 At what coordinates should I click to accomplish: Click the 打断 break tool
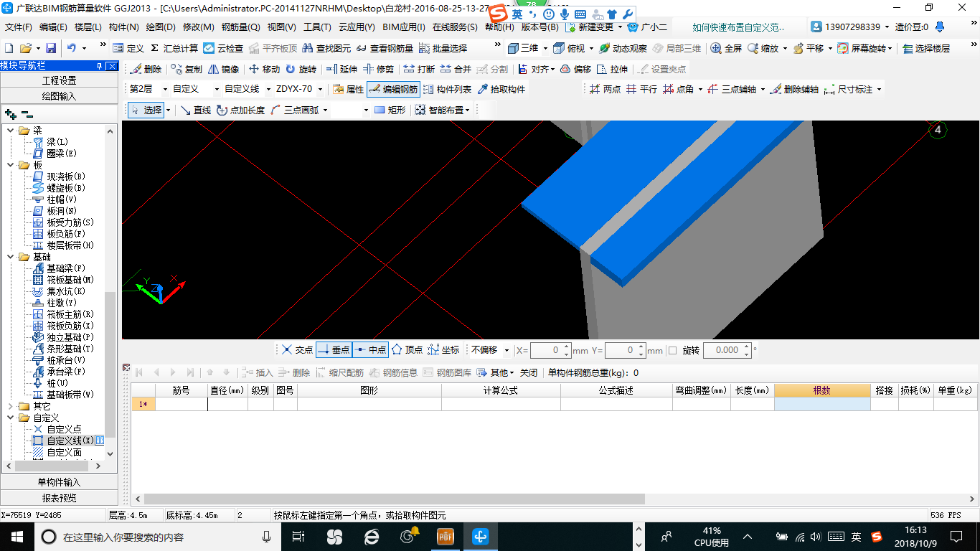click(419, 70)
